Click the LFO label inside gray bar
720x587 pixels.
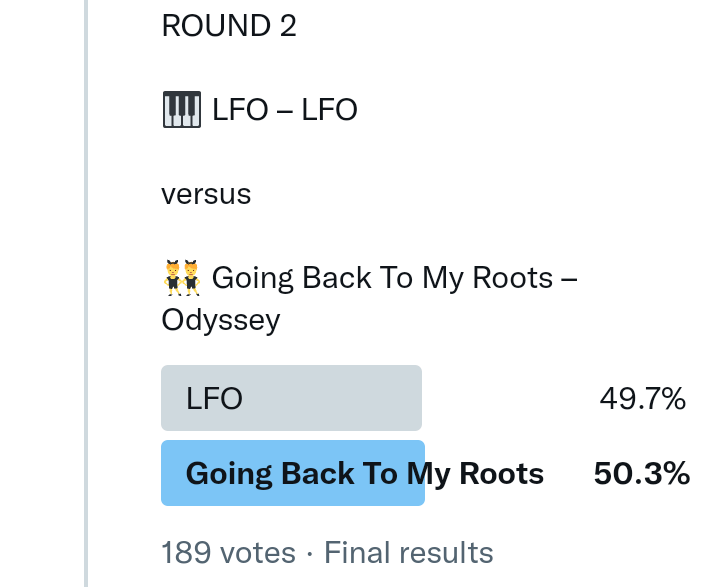[214, 399]
